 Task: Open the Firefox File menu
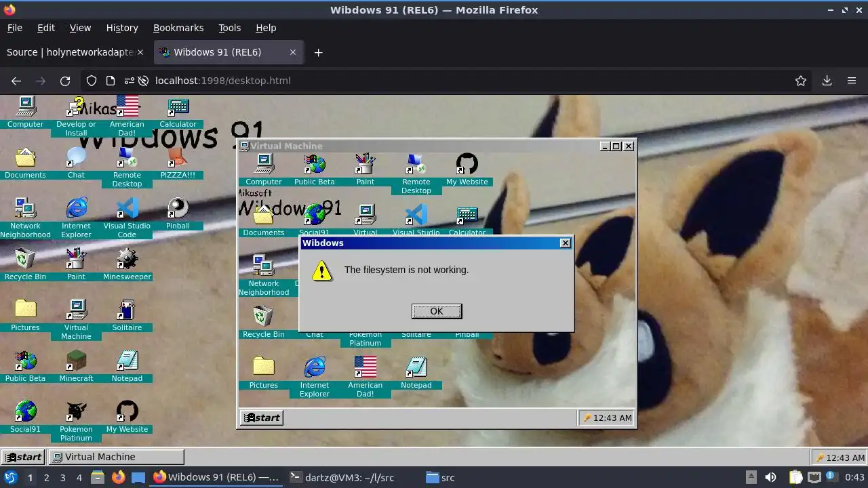pyautogui.click(x=14, y=28)
